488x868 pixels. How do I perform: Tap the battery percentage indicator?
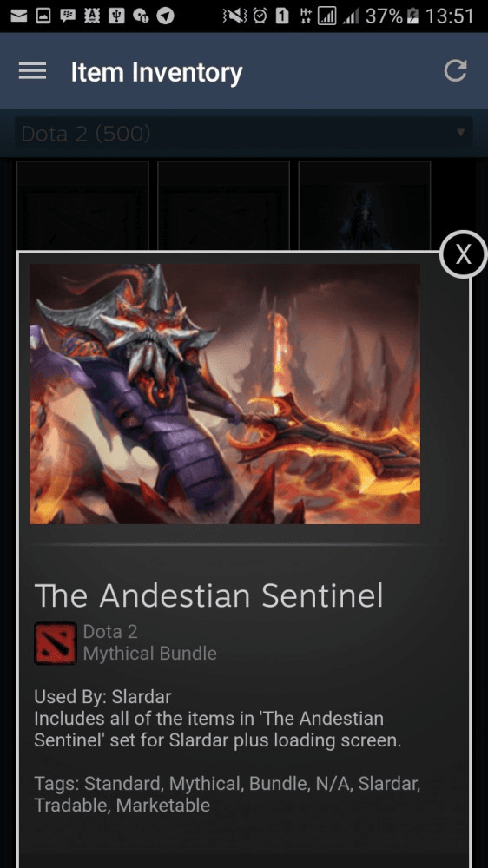[x=383, y=16]
